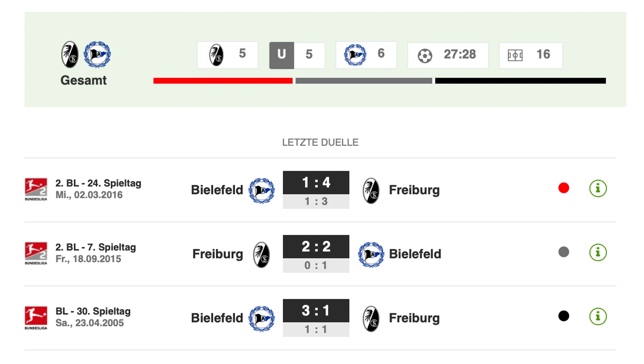
Task: Click 2. Bundesliga logo for 7. Spieltag
Action: 36,253
